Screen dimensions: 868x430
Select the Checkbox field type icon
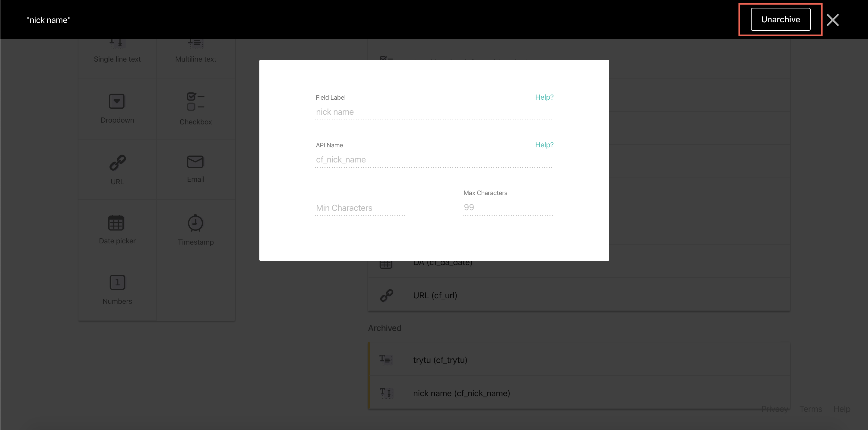195,101
